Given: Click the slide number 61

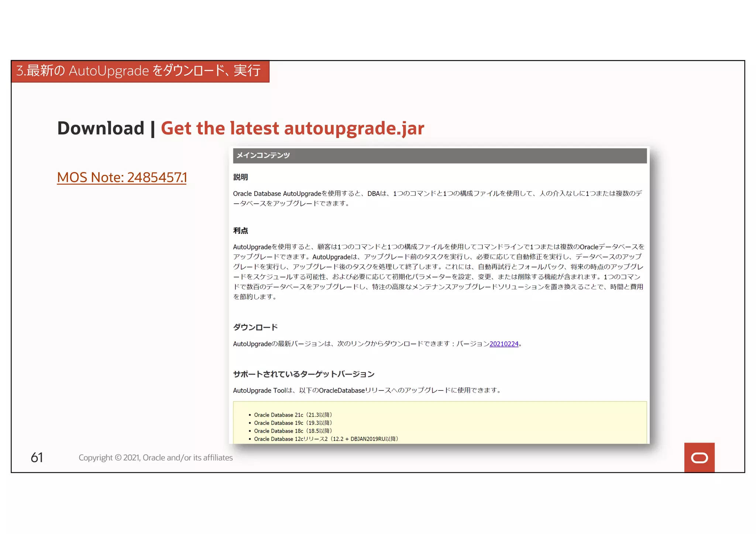Looking at the screenshot, I should 37,458.
